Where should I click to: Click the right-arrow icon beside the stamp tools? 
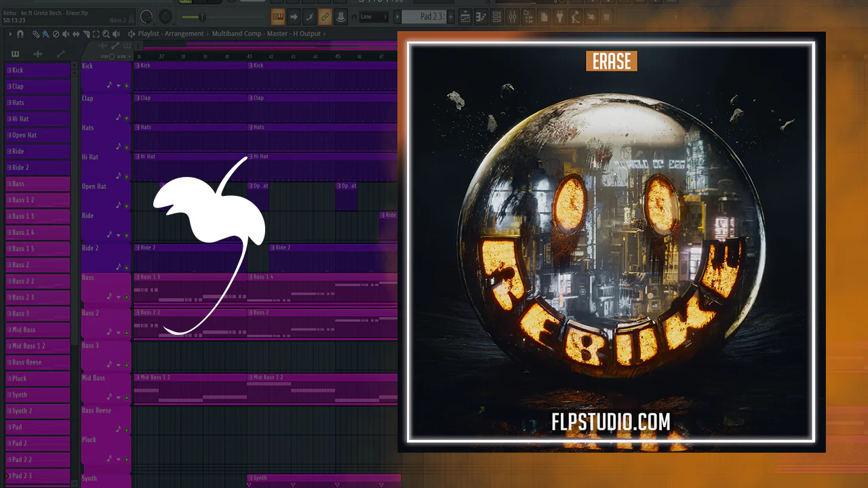(294, 16)
